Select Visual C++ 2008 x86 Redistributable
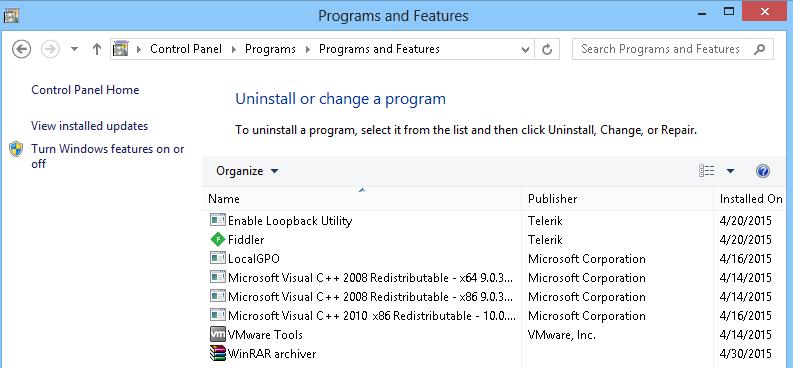Viewport: 793px width, 368px height. (370, 296)
